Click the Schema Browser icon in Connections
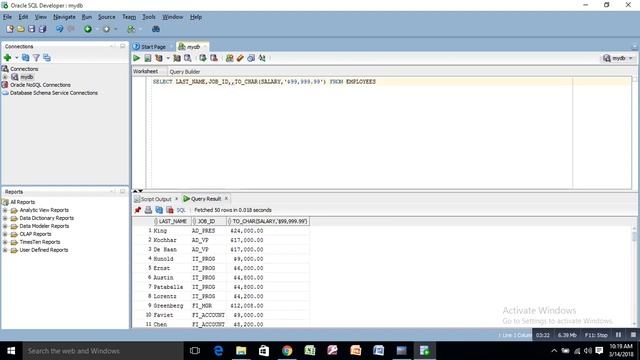Viewport: 640px width, 360px height. click(x=47, y=58)
